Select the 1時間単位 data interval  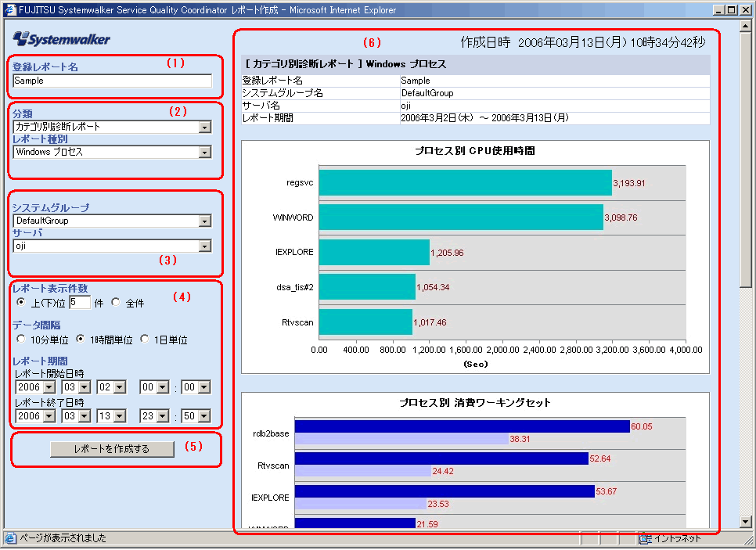tap(80, 339)
